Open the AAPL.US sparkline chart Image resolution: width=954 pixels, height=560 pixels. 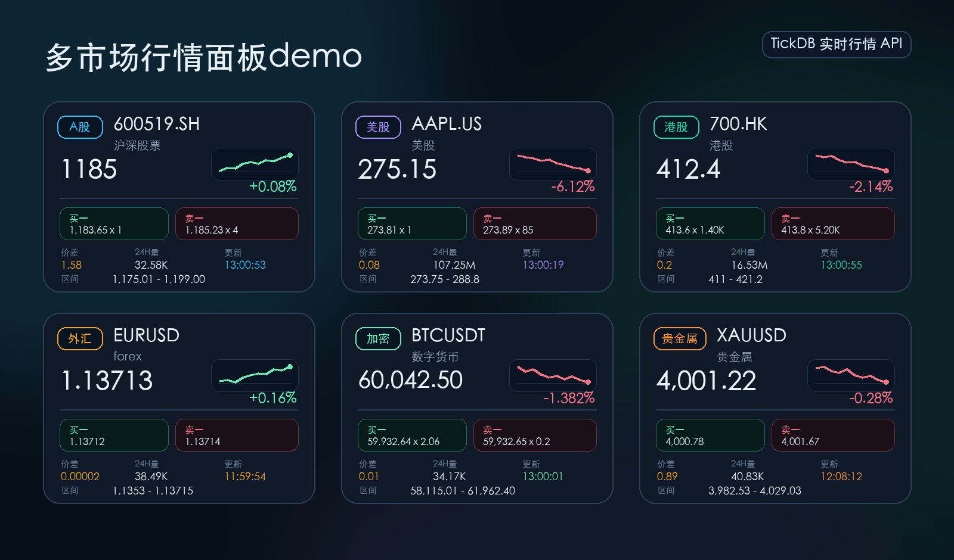(553, 164)
